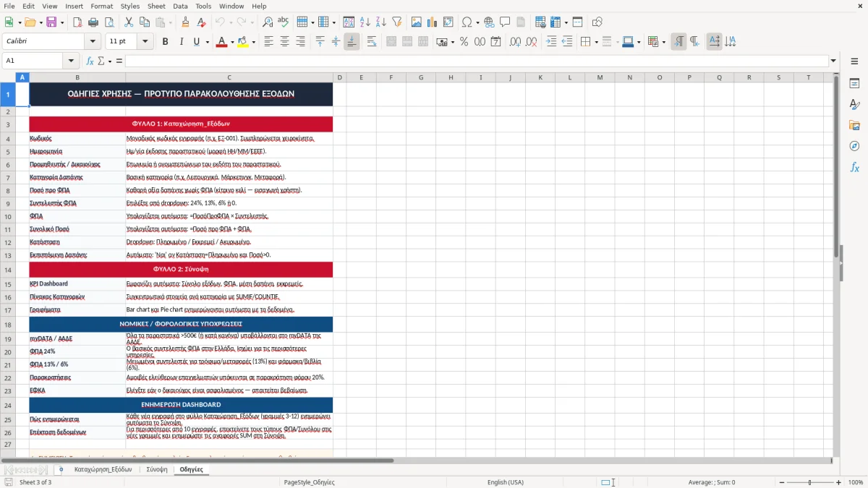Open the Sheet menu

[x=156, y=6]
